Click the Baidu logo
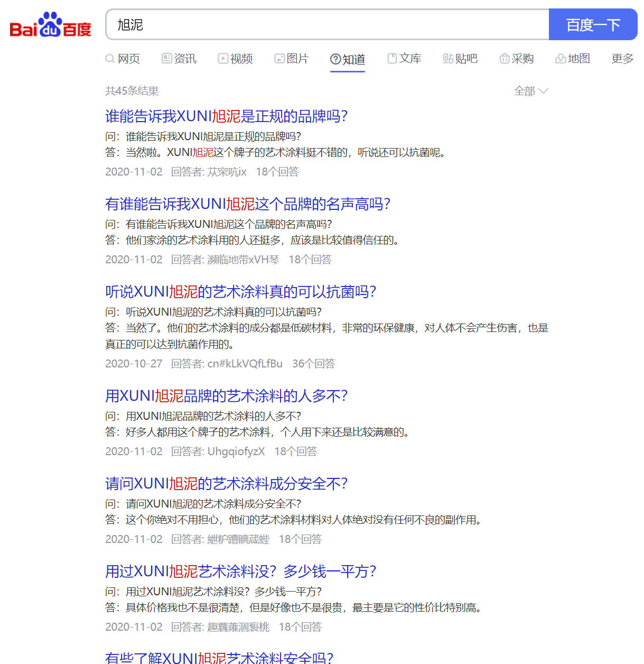The image size is (644, 664). 51,24
